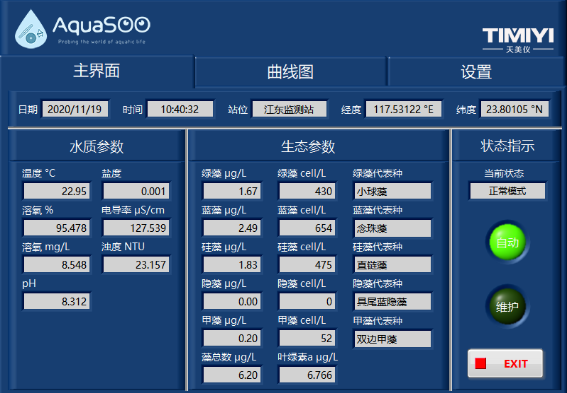Click the 浊度 NTU value 23.157 field
Screen dimensions: 567x393
(x=136, y=265)
